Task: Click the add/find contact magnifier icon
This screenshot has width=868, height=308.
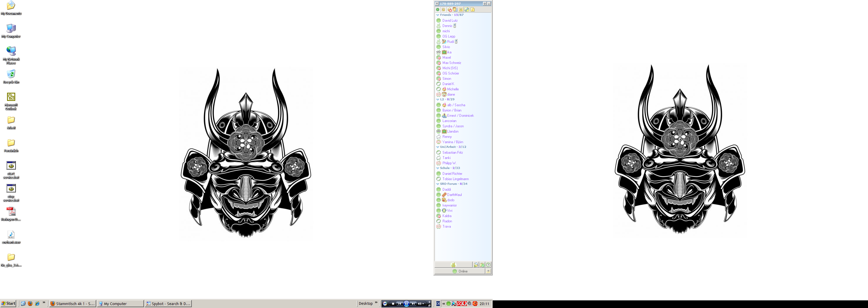Action: 476,265
